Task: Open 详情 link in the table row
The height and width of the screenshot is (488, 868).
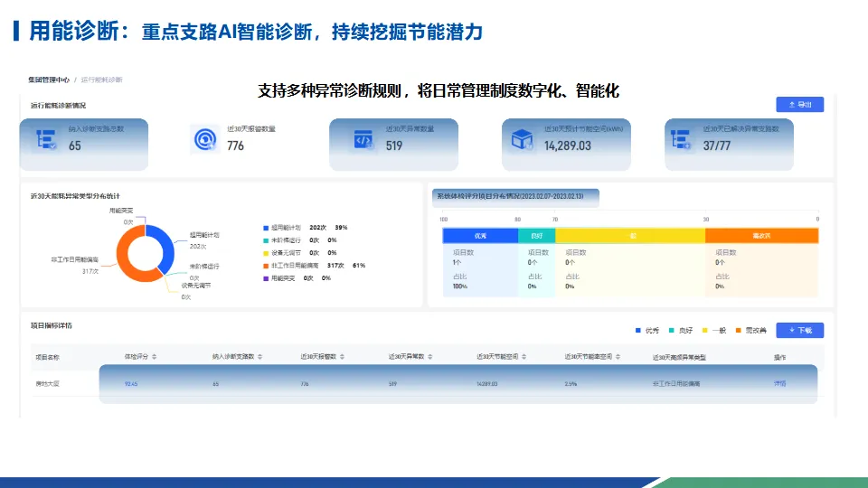Action: 779,383
